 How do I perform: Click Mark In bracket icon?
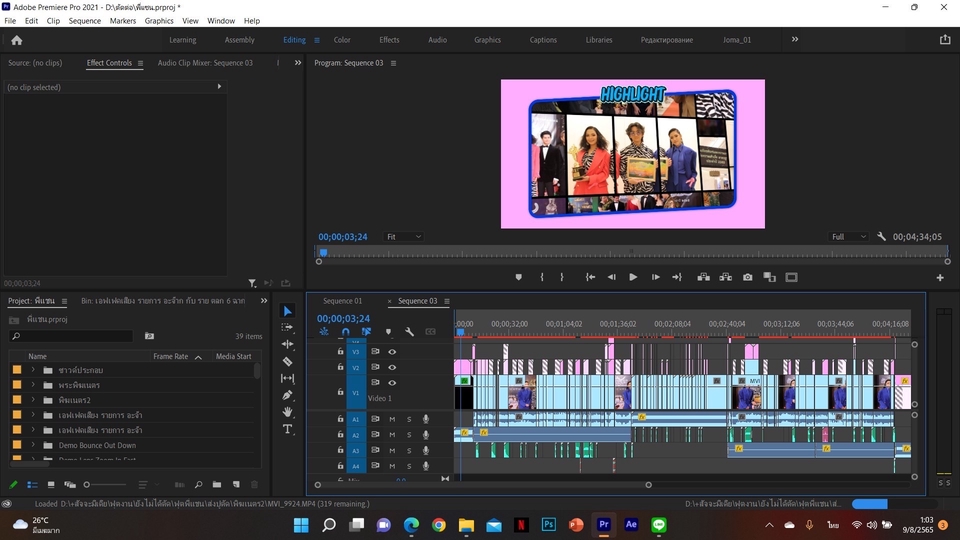[542, 277]
